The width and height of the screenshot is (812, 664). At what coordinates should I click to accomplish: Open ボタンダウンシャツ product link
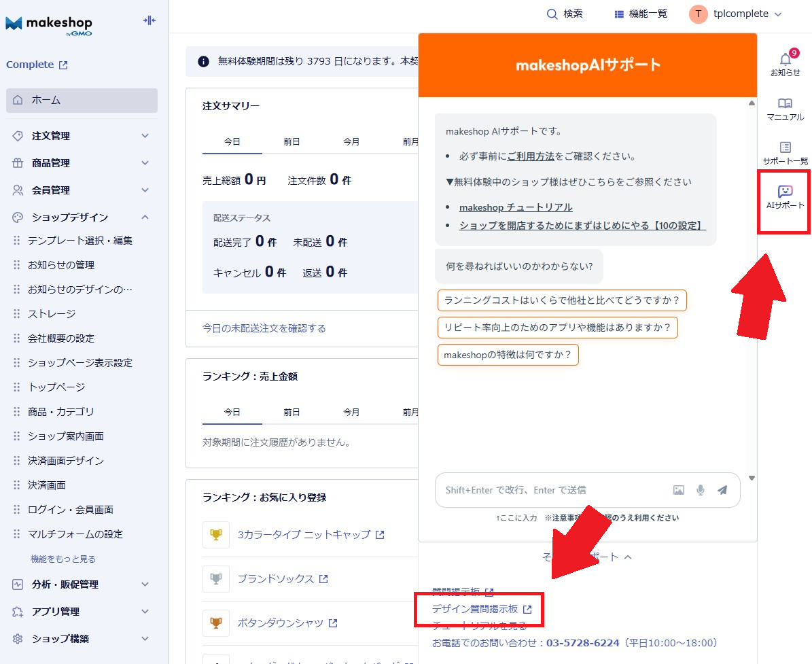(287, 623)
